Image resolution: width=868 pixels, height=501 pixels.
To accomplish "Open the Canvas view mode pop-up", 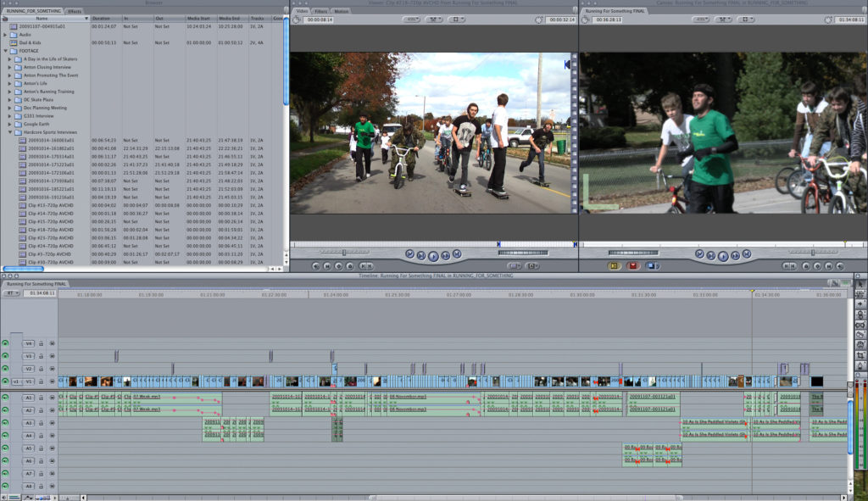I will (x=747, y=19).
